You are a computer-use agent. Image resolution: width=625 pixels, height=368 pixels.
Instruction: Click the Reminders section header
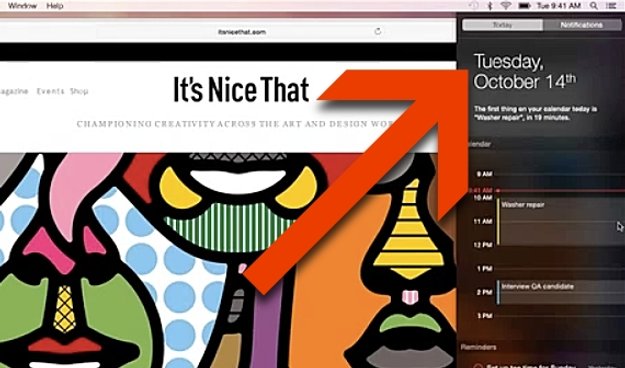pos(478,347)
